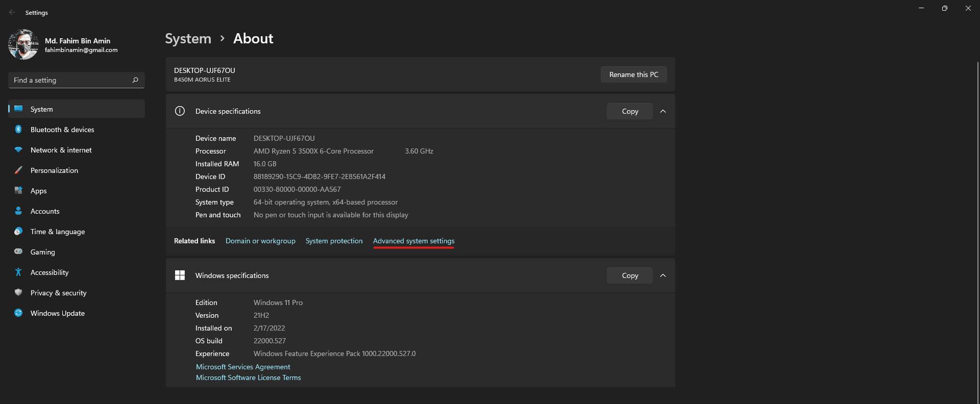Click the Personalization paintbrush icon
This screenshot has height=404, width=980.
point(18,170)
